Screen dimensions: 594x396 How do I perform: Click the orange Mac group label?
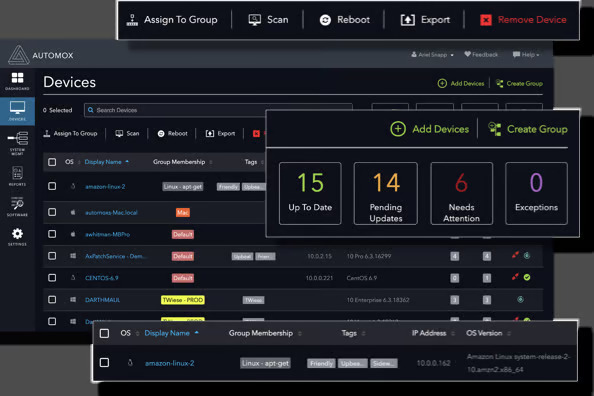tap(183, 213)
